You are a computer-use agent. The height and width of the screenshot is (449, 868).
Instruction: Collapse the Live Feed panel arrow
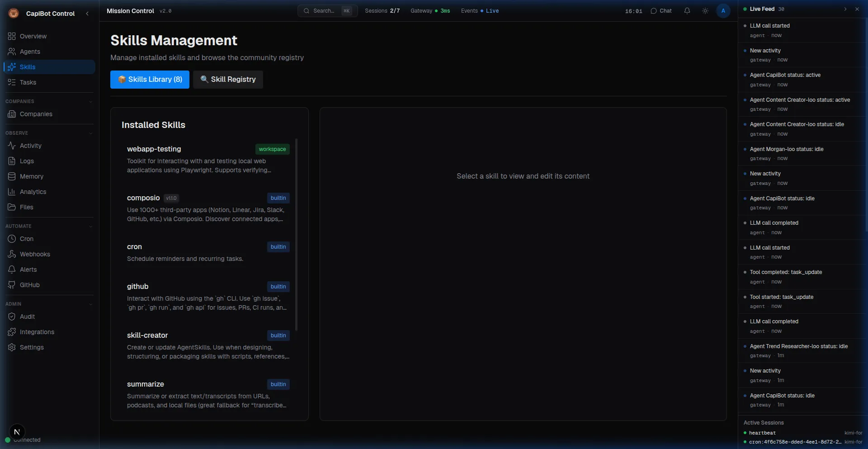pyautogui.click(x=845, y=9)
